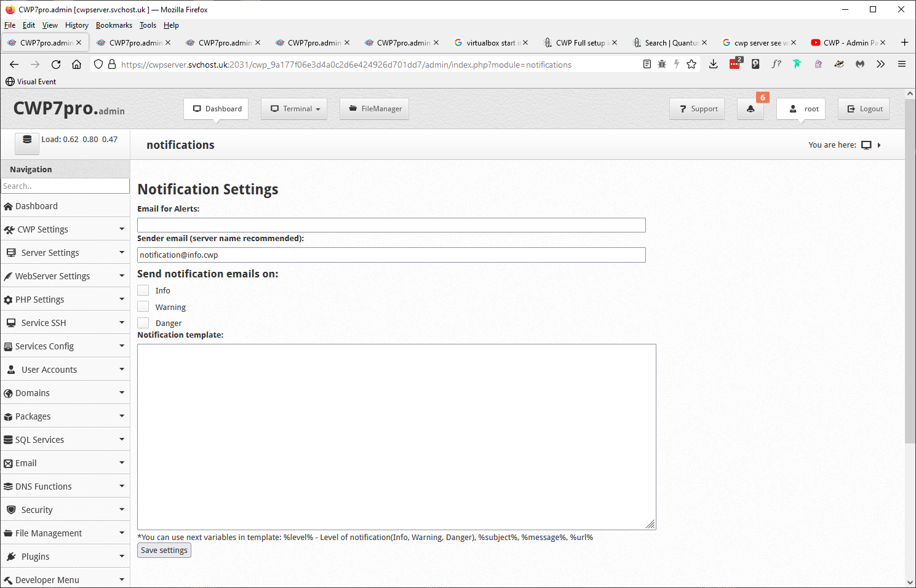Click Save settings button
The image size is (916, 588).
point(164,550)
